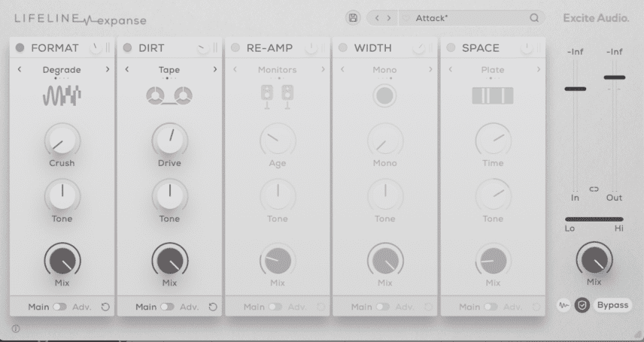Grab the FORMAT module drag handle

tap(108, 47)
